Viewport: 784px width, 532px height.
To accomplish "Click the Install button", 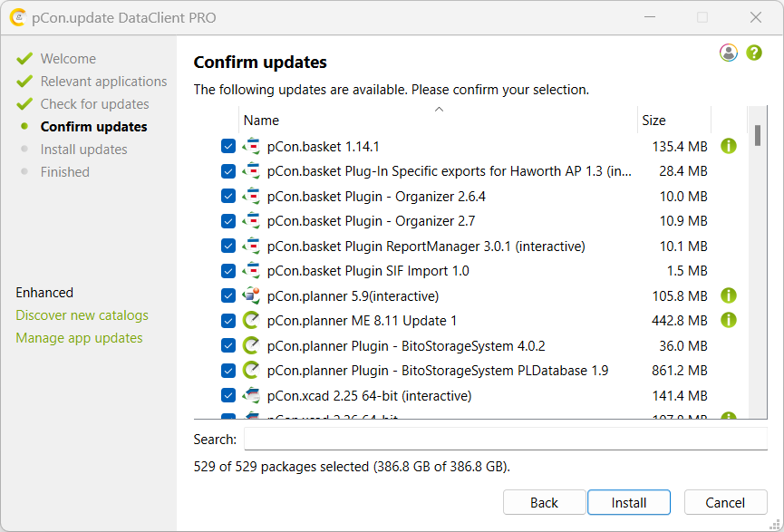I will 628,502.
